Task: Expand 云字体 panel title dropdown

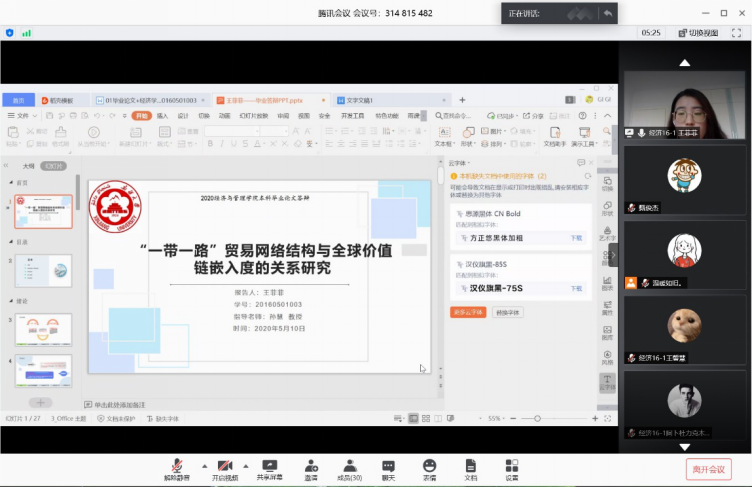Action: tap(459, 163)
